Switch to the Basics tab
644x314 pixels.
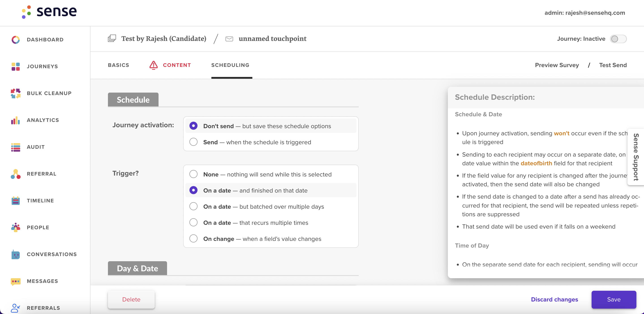118,65
